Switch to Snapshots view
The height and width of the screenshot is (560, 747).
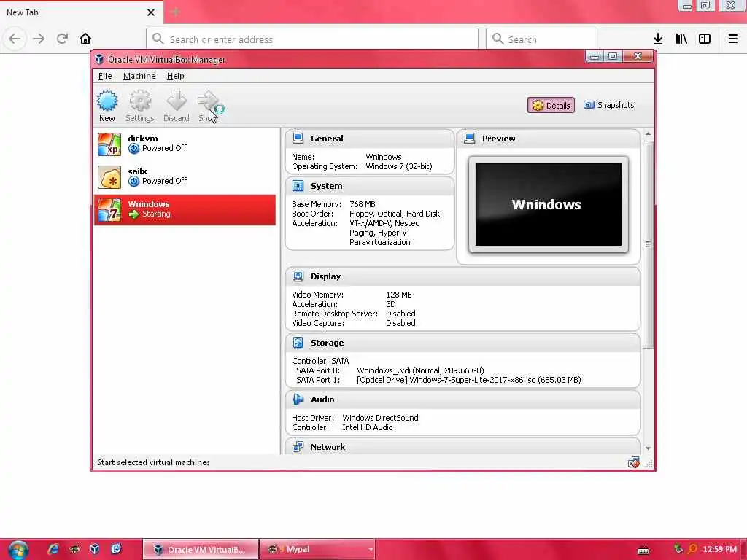tap(609, 105)
